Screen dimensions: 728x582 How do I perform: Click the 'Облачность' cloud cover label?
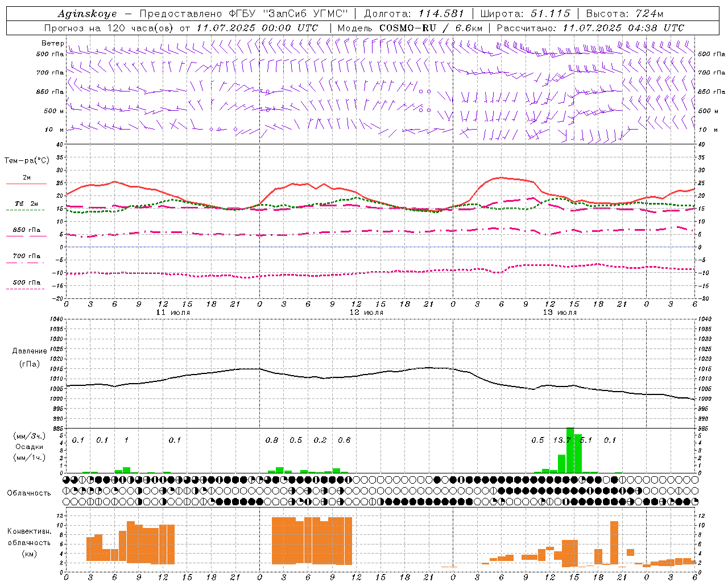click(29, 493)
